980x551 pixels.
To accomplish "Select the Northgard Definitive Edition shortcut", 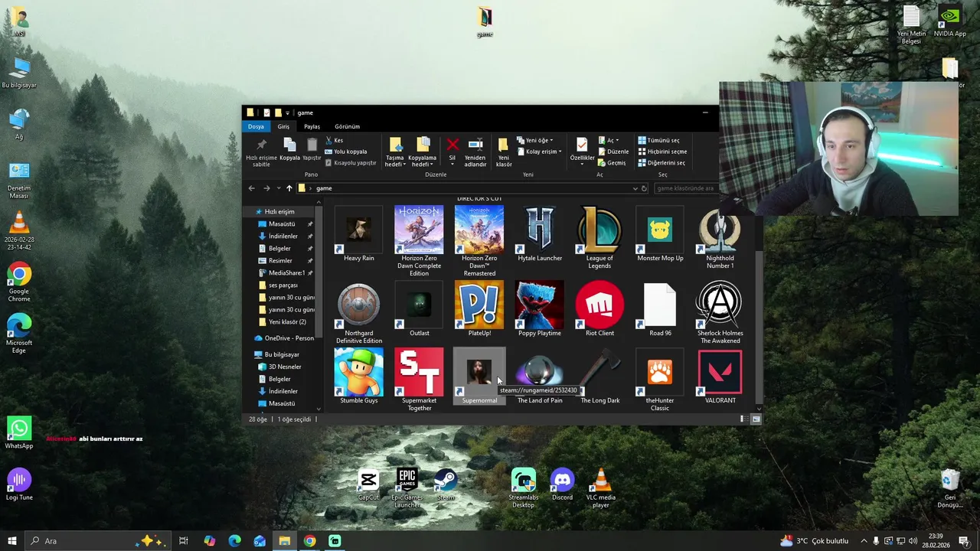I will coord(358,312).
